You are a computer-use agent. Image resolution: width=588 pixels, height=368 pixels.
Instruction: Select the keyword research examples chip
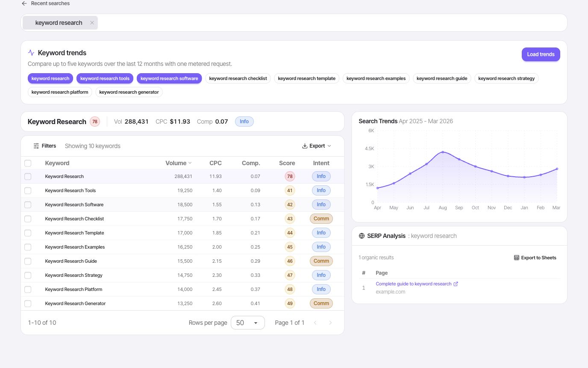tap(376, 78)
